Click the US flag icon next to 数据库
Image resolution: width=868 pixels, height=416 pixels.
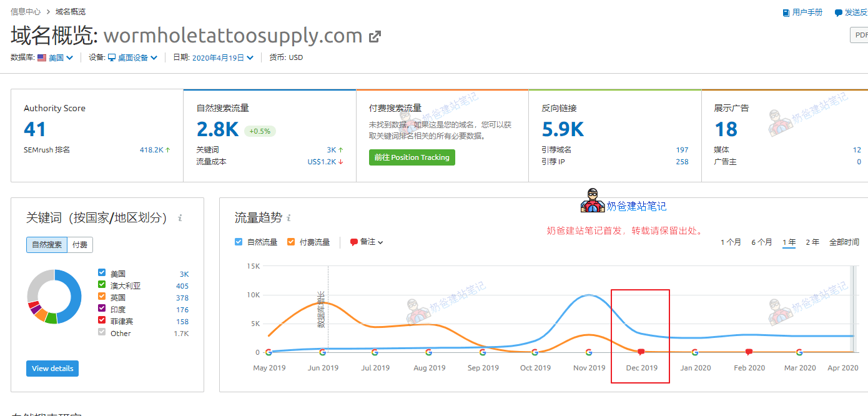(41, 57)
